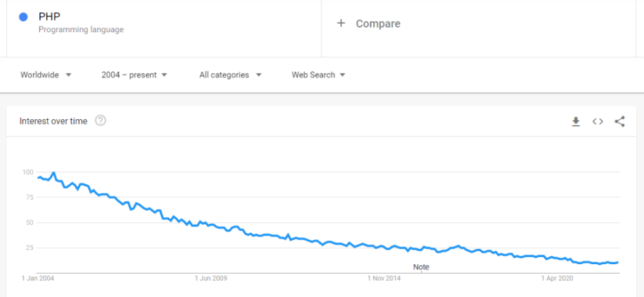Edit the PHP search term
This screenshot has height=297, width=644.
point(50,17)
